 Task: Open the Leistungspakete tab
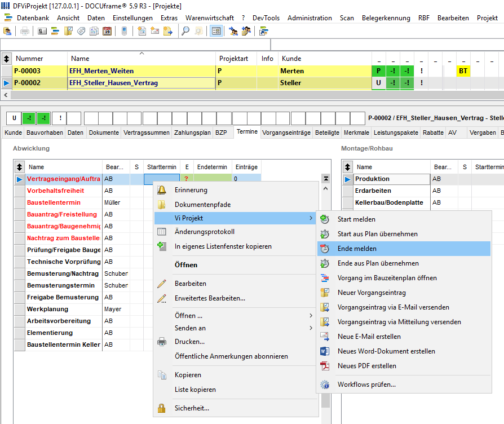point(396,132)
